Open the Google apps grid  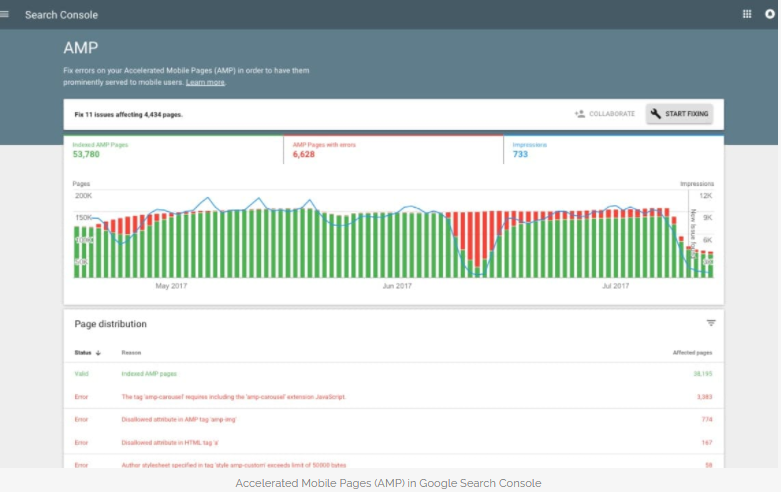746,14
